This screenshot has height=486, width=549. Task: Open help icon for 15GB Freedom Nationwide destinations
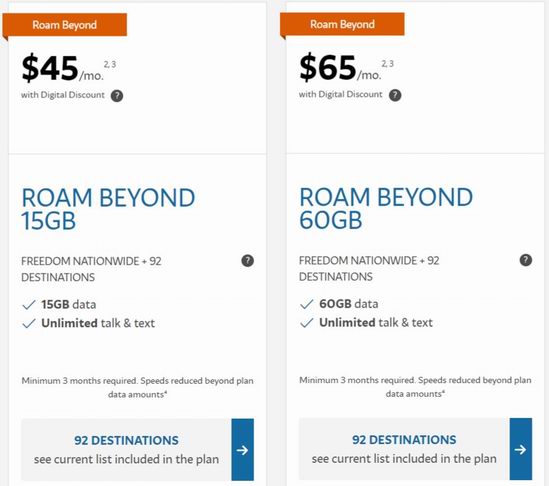pos(248,261)
